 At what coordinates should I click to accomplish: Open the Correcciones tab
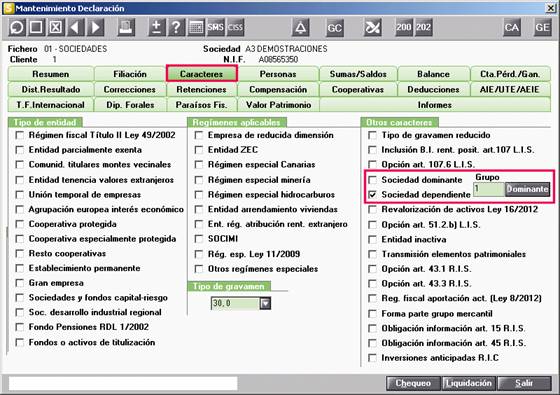(x=130, y=89)
